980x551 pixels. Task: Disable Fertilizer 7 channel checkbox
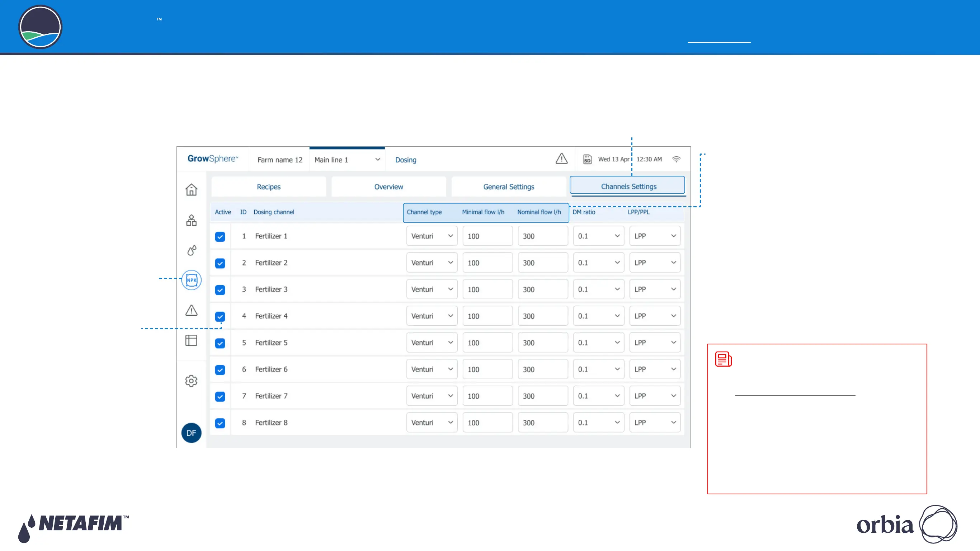tap(220, 396)
